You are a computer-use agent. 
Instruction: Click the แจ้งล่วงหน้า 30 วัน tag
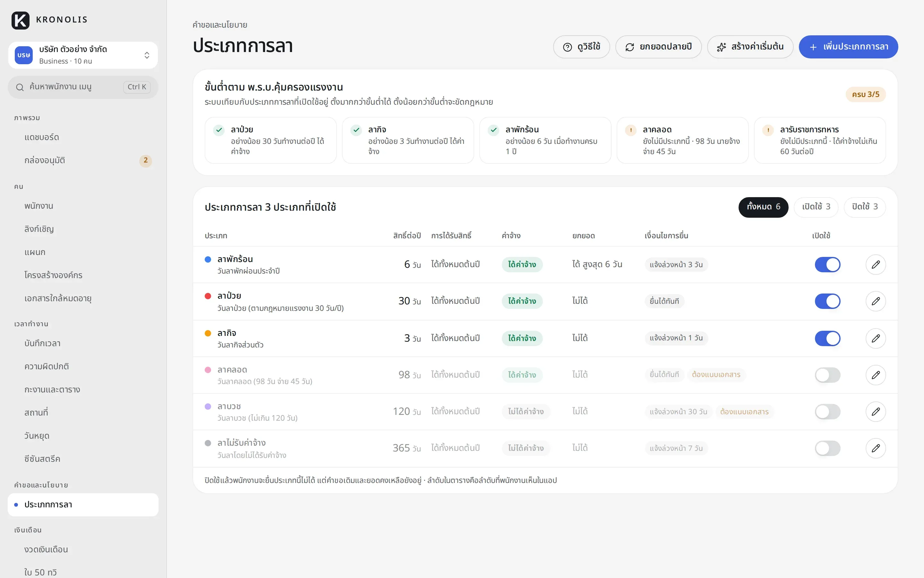679,412
